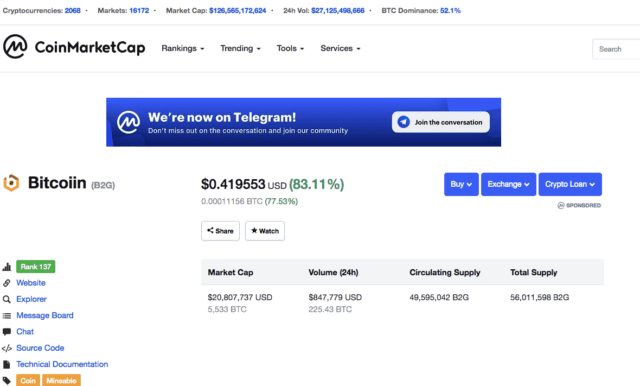Click the Share button
640x386 pixels.
click(220, 231)
